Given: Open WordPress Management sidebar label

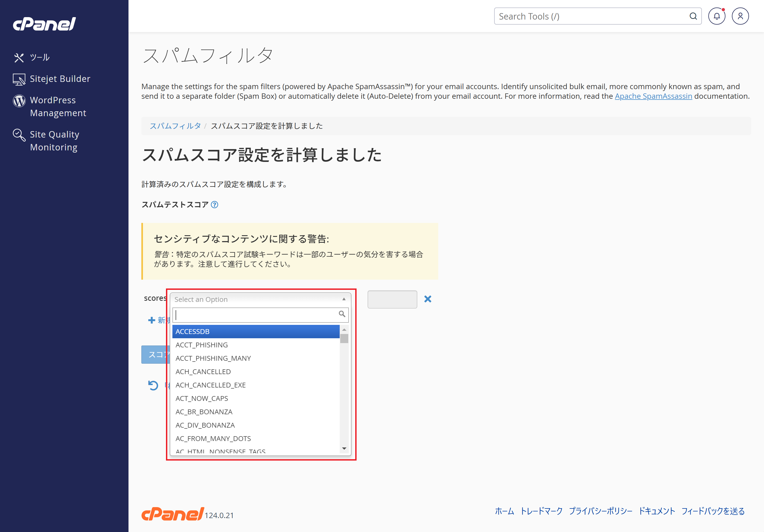Looking at the screenshot, I should pyautogui.click(x=58, y=107).
